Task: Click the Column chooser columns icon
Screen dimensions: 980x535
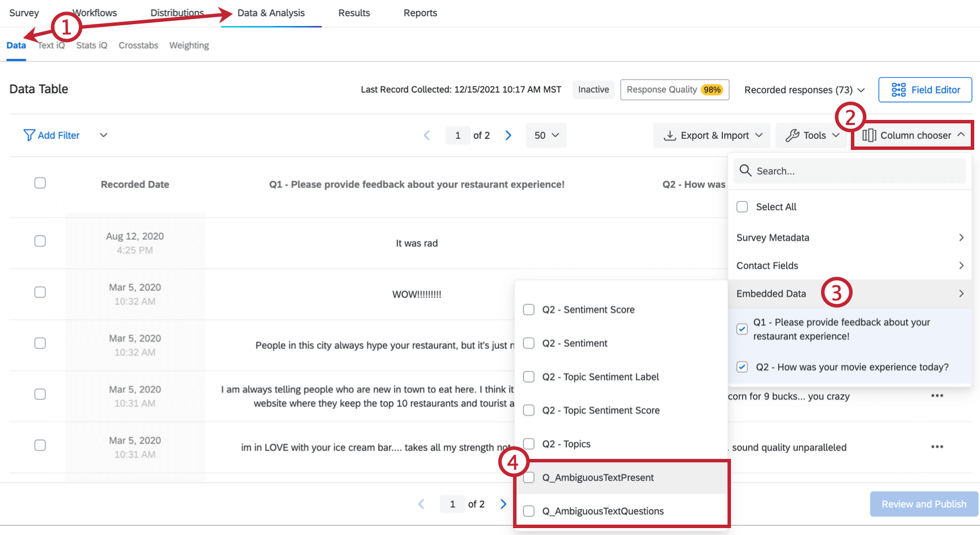Action: [x=869, y=135]
